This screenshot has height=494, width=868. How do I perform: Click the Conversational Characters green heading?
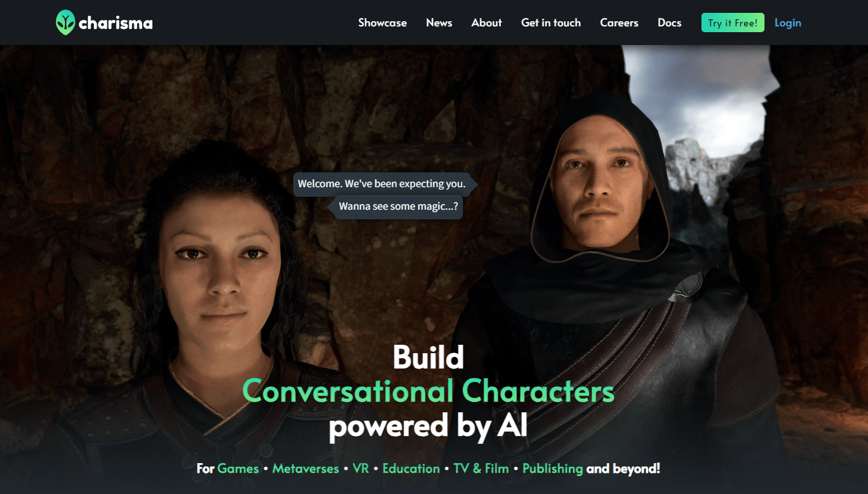coord(428,391)
